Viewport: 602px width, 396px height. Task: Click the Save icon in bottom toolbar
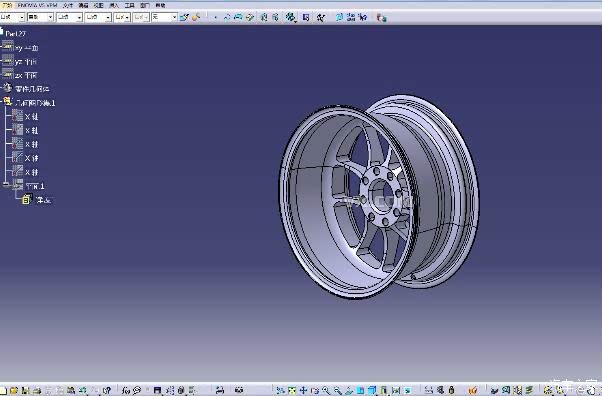tap(25, 391)
